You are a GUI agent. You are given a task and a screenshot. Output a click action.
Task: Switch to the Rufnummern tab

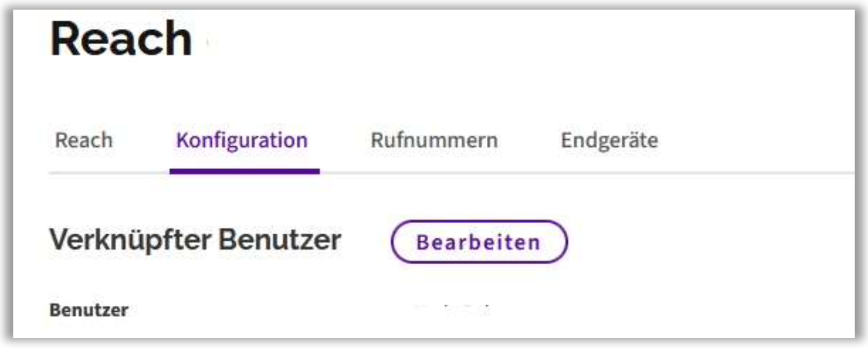(x=434, y=140)
